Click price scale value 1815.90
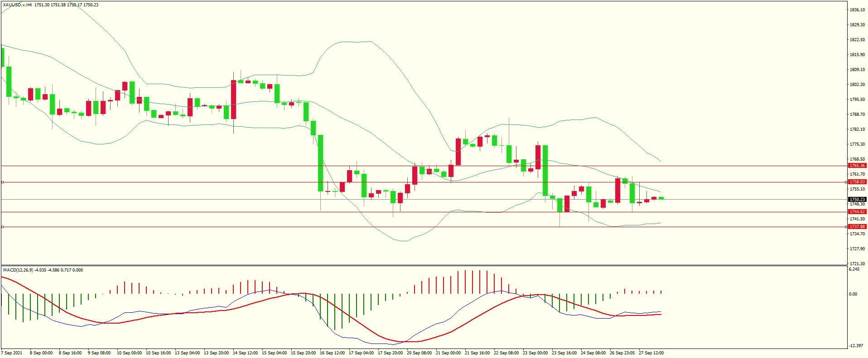This screenshot has height=358, width=868. click(x=857, y=55)
